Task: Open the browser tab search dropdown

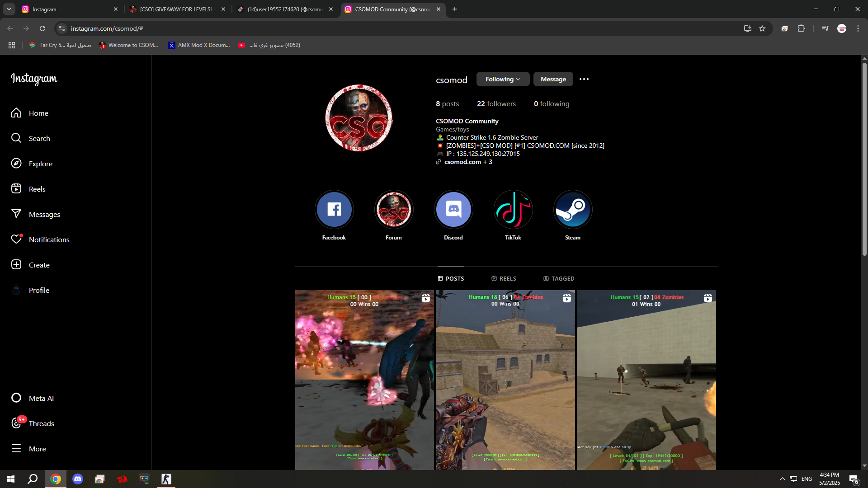Action: 9,9
